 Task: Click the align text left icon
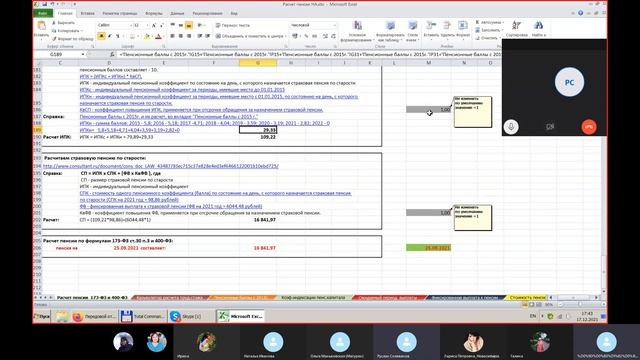click(x=173, y=36)
